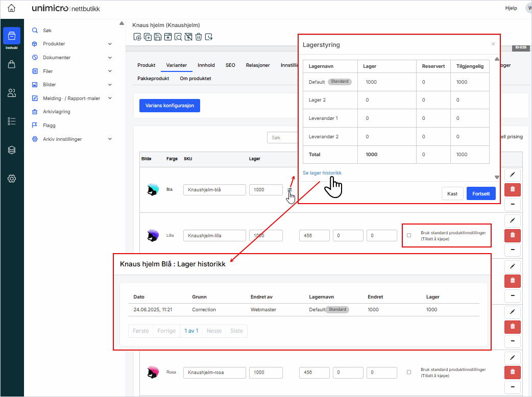The height and width of the screenshot is (397, 532).
Task: Open settings gear in left sidebar
Action: coord(12,179)
